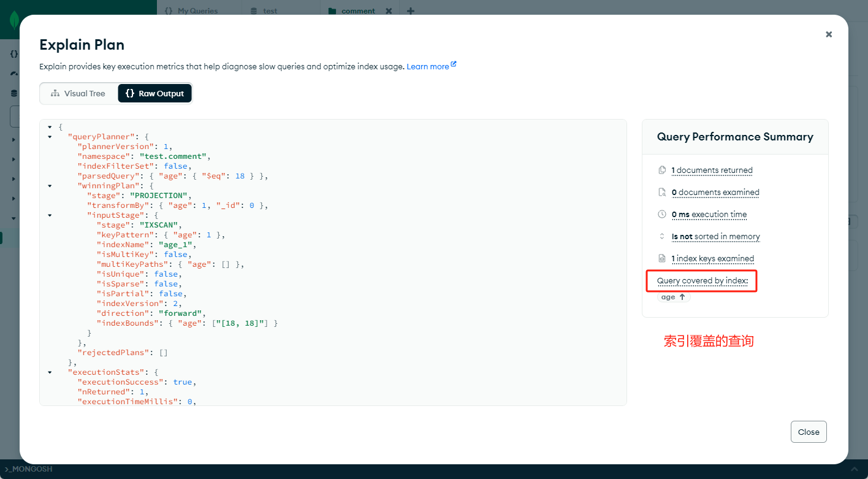Open a new tab with plus icon

coord(411,11)
